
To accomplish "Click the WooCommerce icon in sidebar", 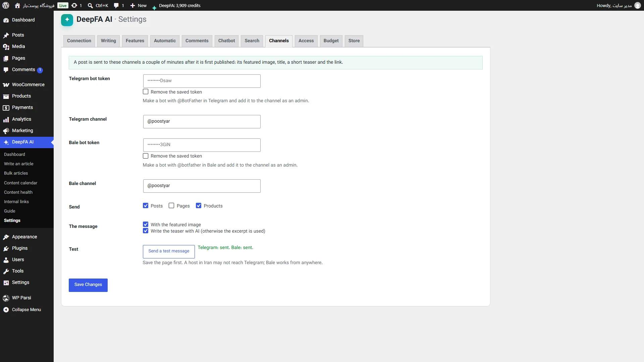I will pos(6,85).
